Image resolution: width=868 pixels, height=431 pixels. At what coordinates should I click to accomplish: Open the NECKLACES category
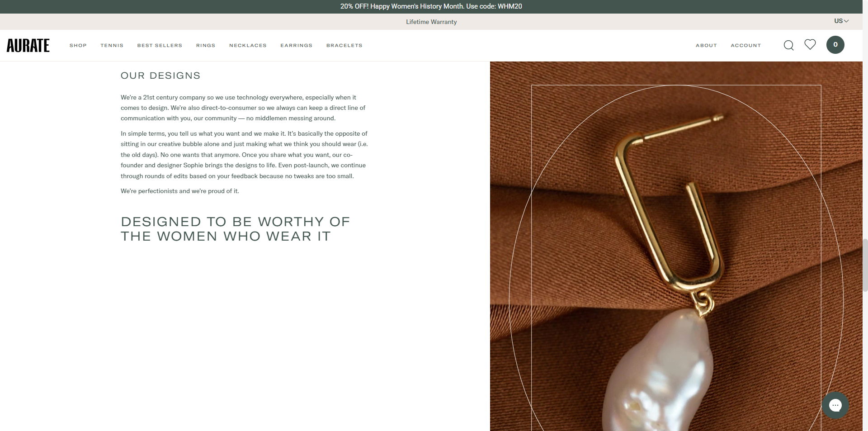coord(248,45)
